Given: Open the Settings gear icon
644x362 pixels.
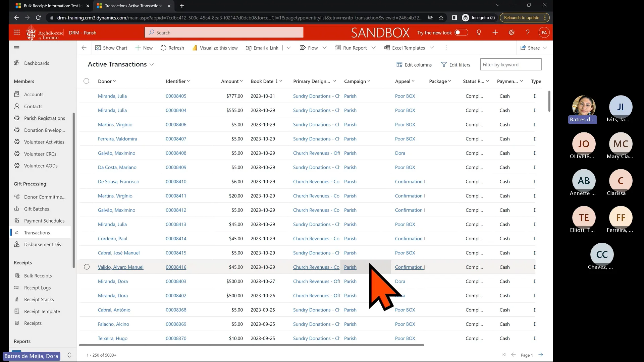Looking at the screenshot, I should [512, 33].
